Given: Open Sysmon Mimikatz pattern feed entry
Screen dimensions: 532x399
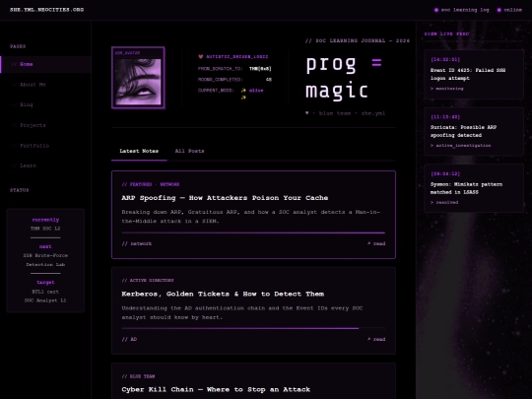Looking at the screenshot, I should [474, 188].
